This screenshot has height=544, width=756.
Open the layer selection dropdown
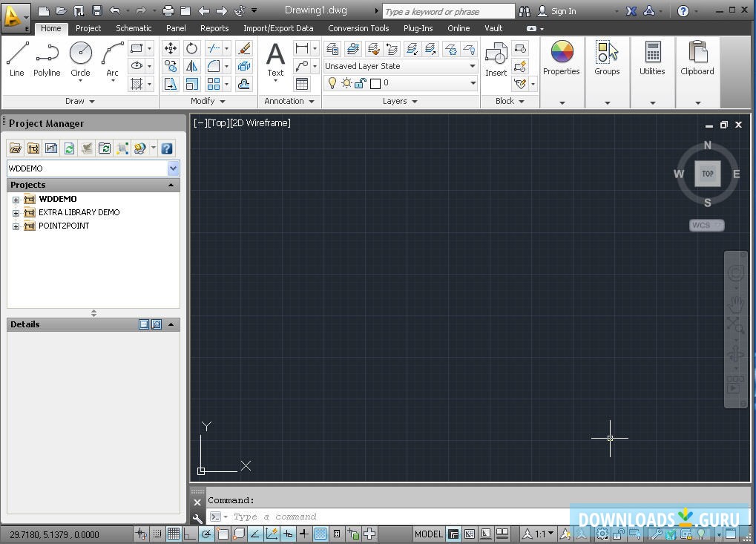pos(473,83)
